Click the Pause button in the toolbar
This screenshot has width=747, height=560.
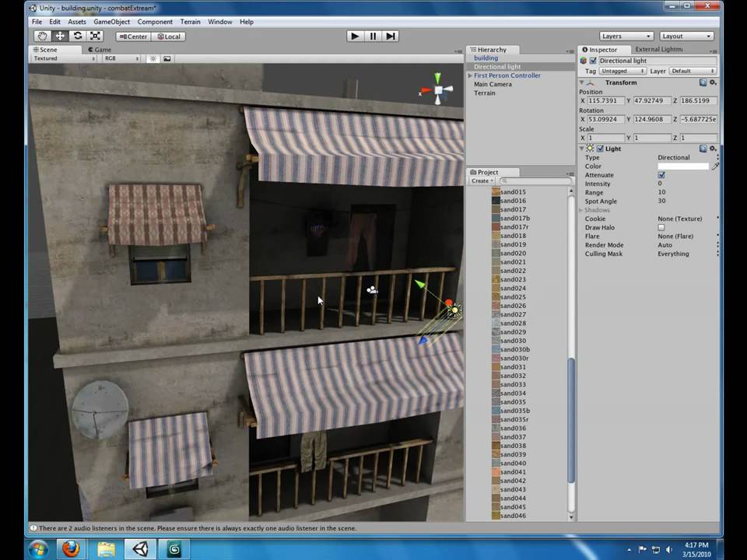pyautogui.click(x=373, y=36)
